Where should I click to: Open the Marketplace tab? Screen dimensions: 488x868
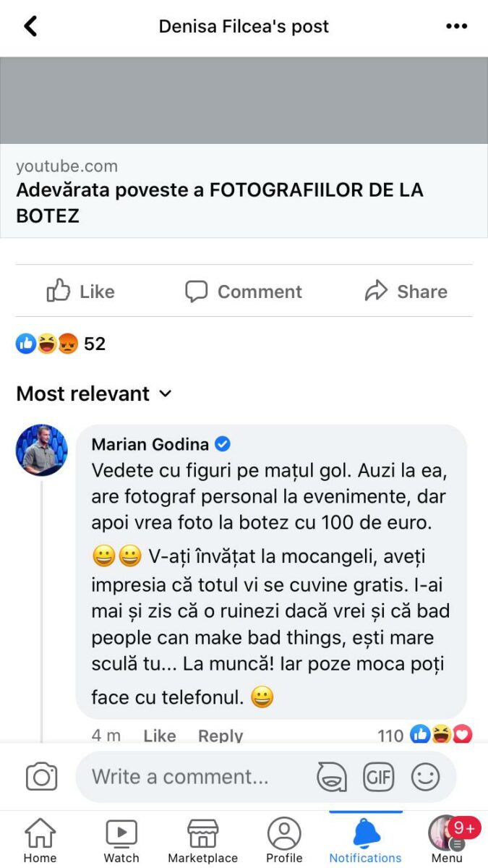(202, 841)
